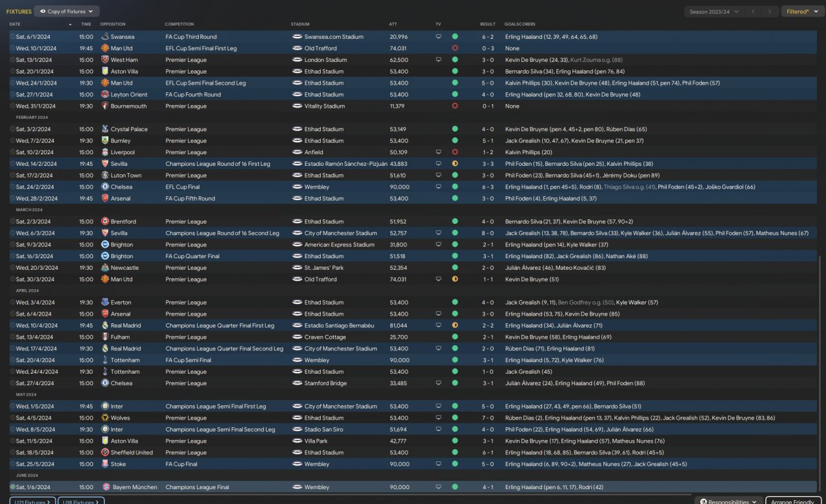This screenshot has width=826, height=504.
Task: Click the red loss indicator in the Bournemouth row
Action: coord(455,106)
